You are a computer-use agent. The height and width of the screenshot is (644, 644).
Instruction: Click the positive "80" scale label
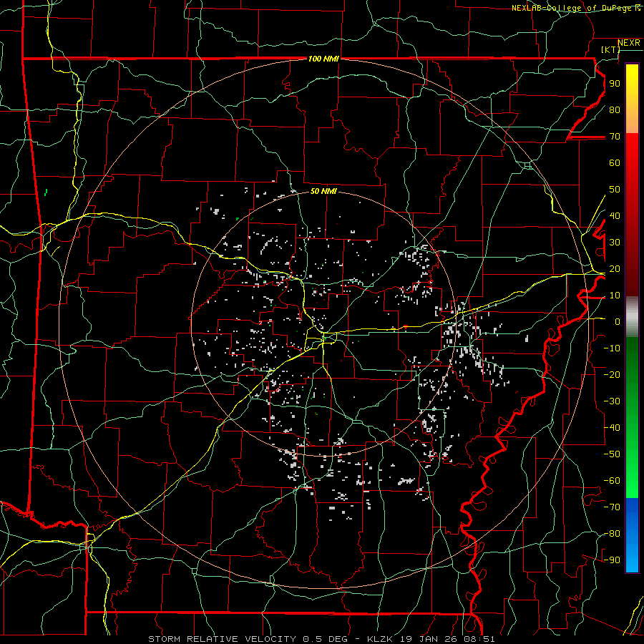point(615,109)
